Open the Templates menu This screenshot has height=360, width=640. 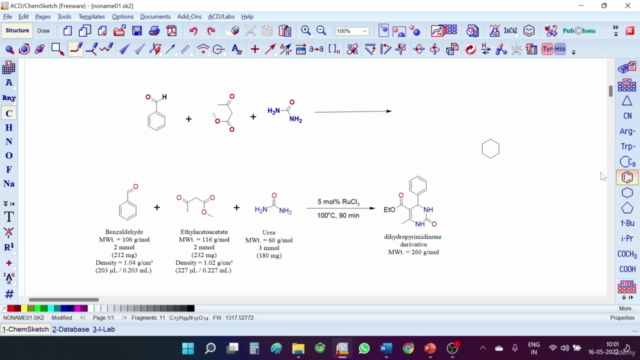coord(91,17)
